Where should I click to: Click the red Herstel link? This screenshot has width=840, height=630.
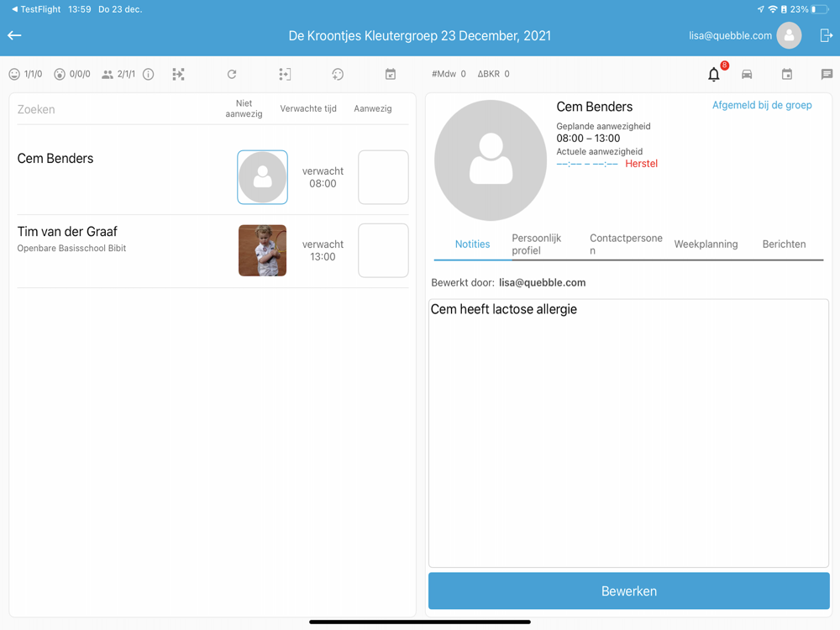tap(641, 164)
